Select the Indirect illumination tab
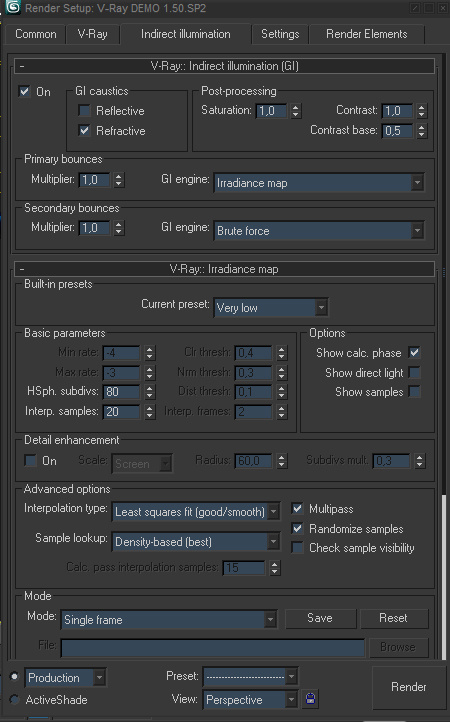Screen dimensions: 450x722 tap(186, 34)
